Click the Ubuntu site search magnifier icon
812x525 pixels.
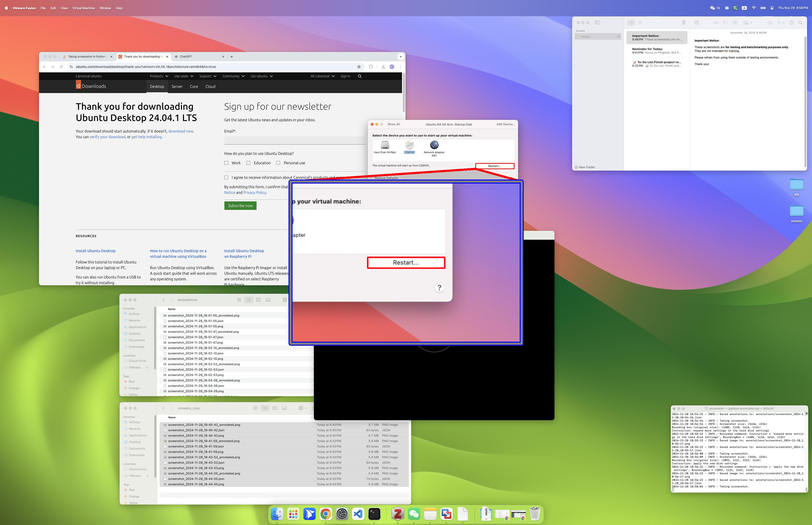tap(359, 76)
